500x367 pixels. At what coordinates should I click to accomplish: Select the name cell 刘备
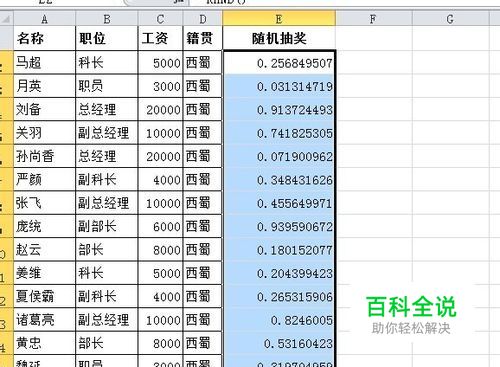(x=45, y=109)
